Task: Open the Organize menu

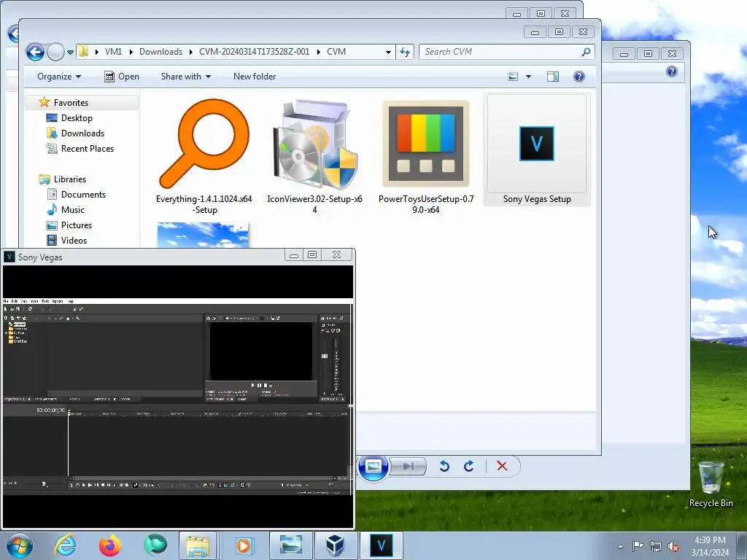Action: [x=59, y=76]
